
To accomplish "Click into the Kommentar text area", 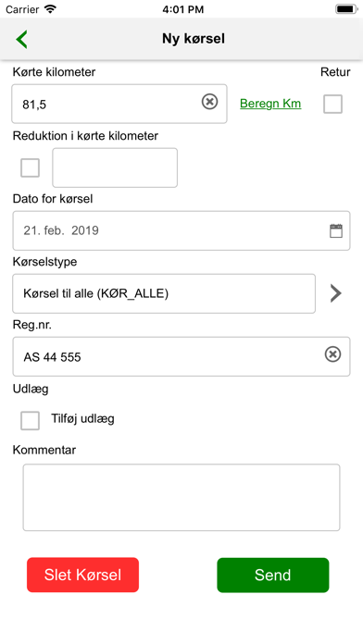I will pyautogui.click(x=181, y=498).
